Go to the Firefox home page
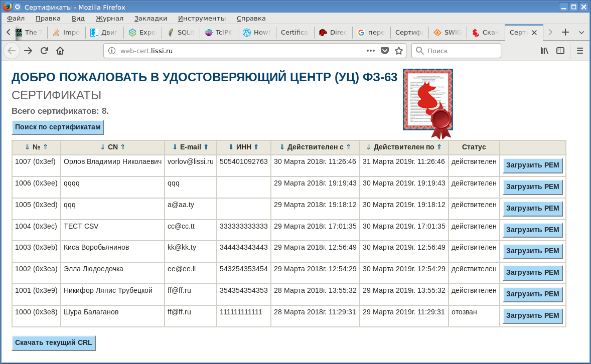The width and height of the screenshot is (591, 364). [x=60, y=51]
